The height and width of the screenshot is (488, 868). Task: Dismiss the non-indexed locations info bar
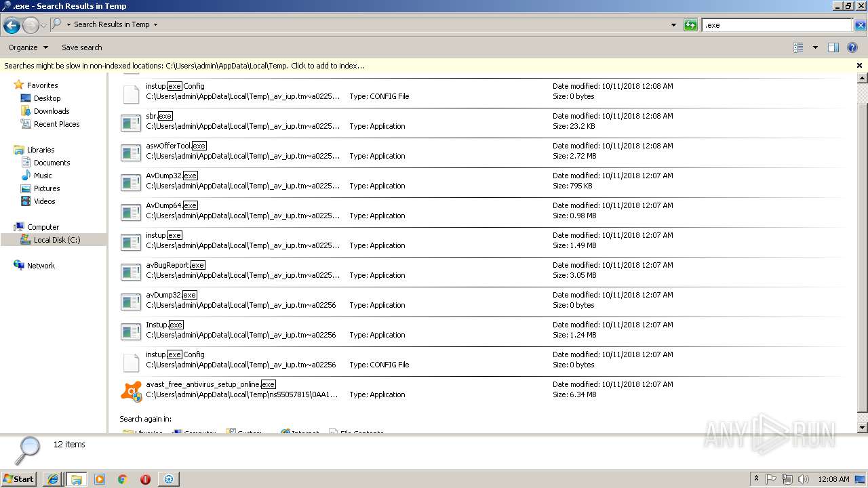click(x=859, y=66)
